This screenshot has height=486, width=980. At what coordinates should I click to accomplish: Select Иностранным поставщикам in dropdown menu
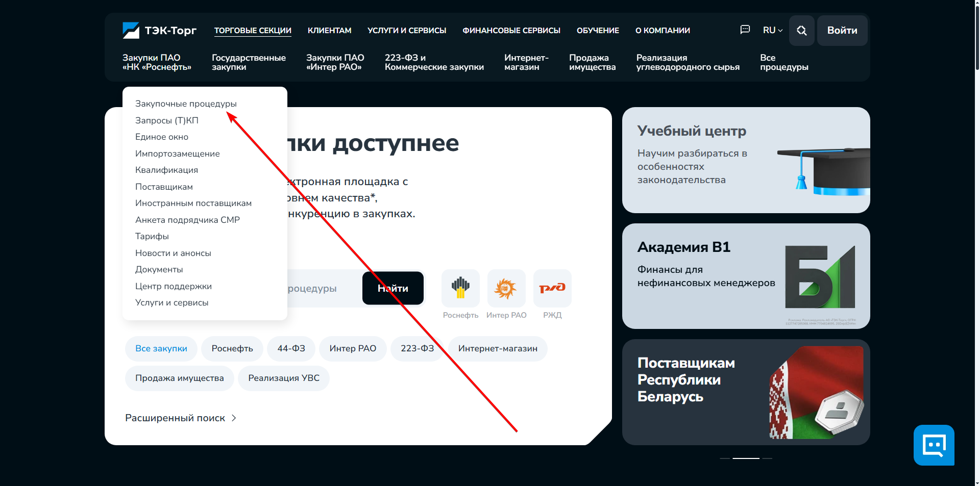193,203
